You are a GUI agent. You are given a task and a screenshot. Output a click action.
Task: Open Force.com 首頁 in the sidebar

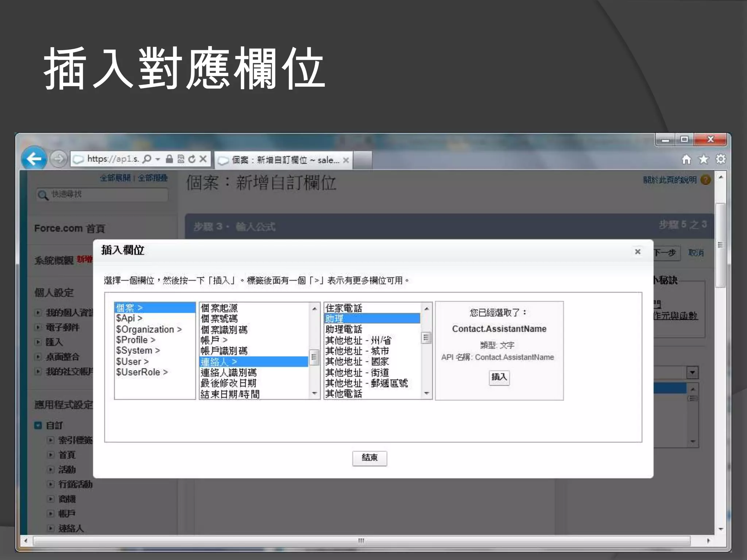tap(70, 228)
